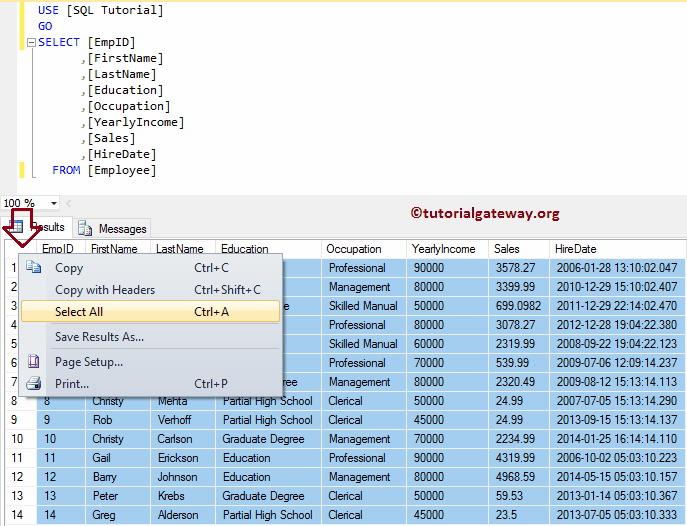Image resolution: width=687 pixels, height=526 pixels.
Task: Click Graduate Degree in row 13
Action: click(x=268, y=496)
